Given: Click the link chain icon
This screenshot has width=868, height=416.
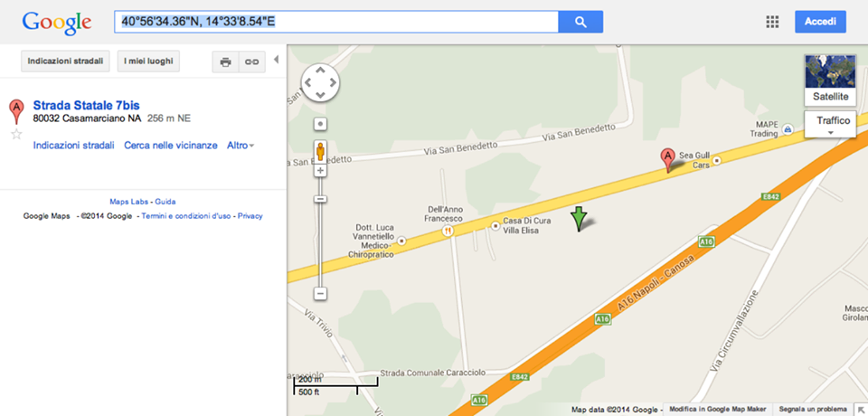Looking at the screenshot, I should coord(252,62).
